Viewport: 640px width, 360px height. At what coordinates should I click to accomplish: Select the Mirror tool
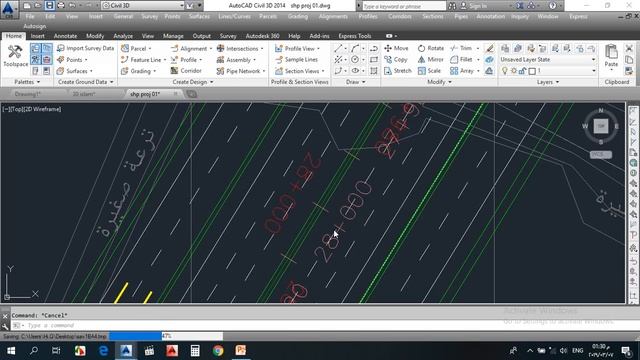pos(431,60)
